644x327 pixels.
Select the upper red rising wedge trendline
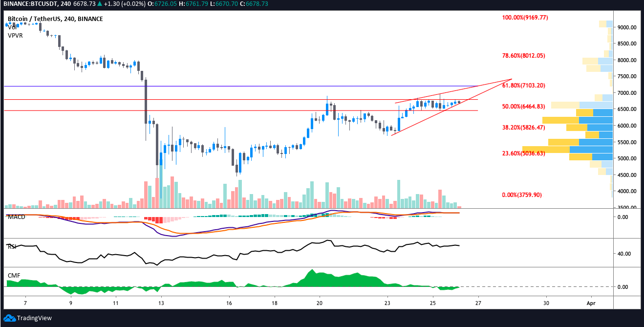point(453,90)
